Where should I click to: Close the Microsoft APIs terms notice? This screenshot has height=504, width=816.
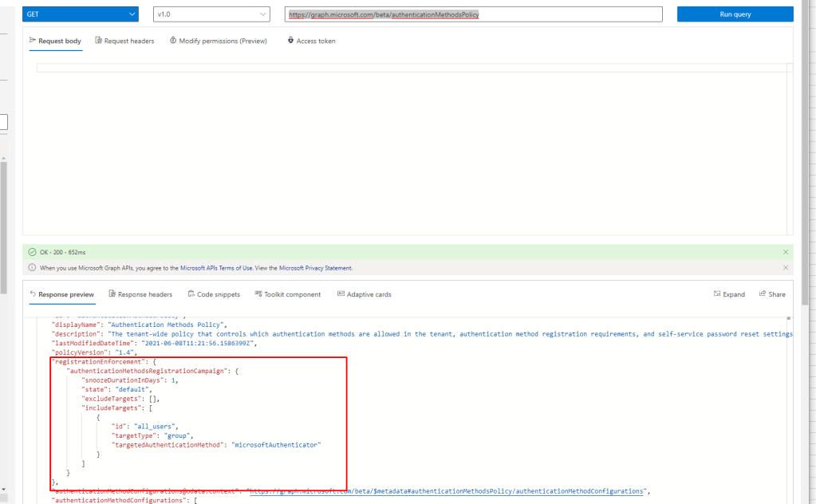tap(785, 268)
